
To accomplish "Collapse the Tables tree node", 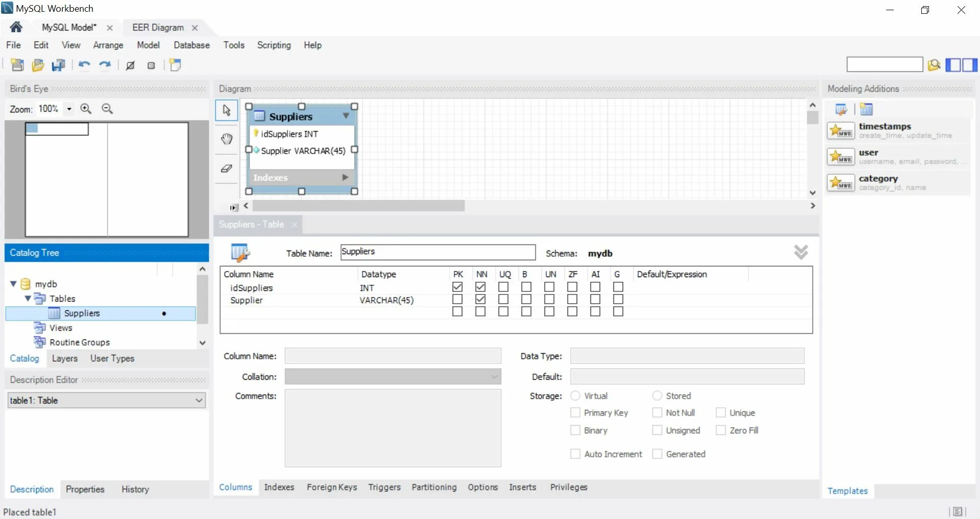I will [28, 299].
